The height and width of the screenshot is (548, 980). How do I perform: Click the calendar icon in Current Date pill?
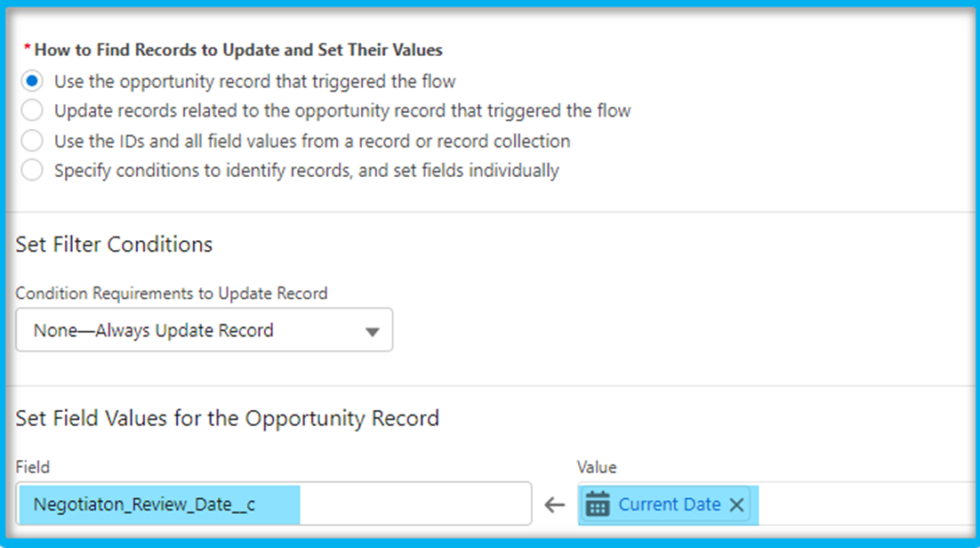(x=598, y=504)
